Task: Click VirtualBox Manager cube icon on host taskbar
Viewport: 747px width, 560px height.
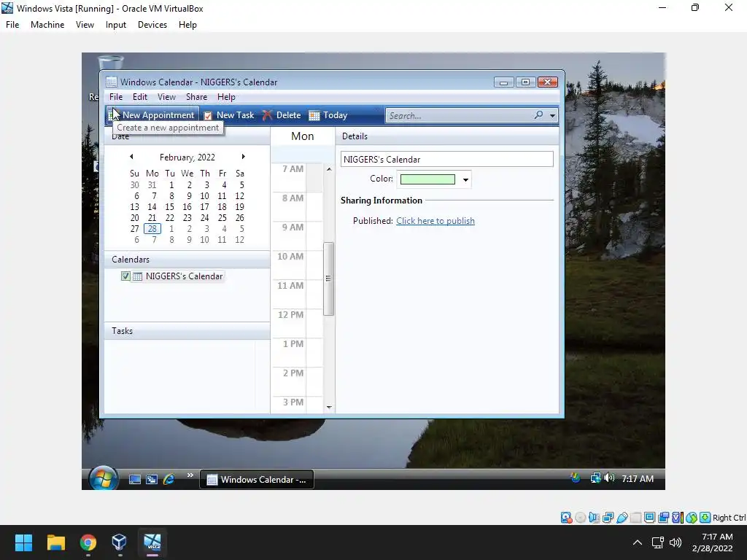Action: click(x=119, y=542)
